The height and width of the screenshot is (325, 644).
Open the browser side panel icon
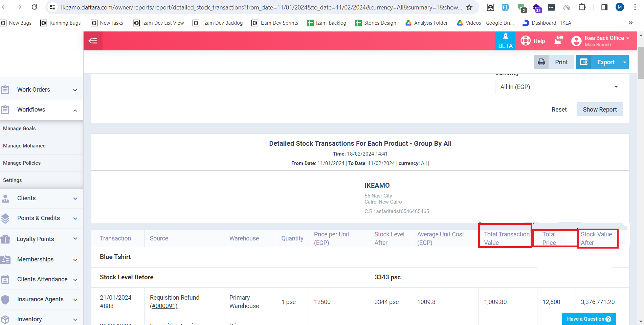[x=604, y=7]
